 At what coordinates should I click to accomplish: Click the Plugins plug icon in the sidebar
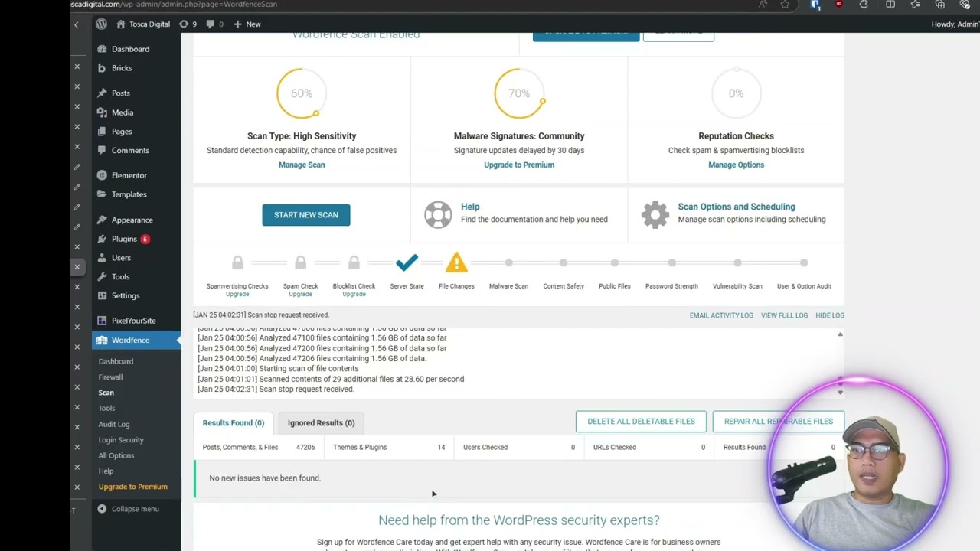tap(102, 239)
